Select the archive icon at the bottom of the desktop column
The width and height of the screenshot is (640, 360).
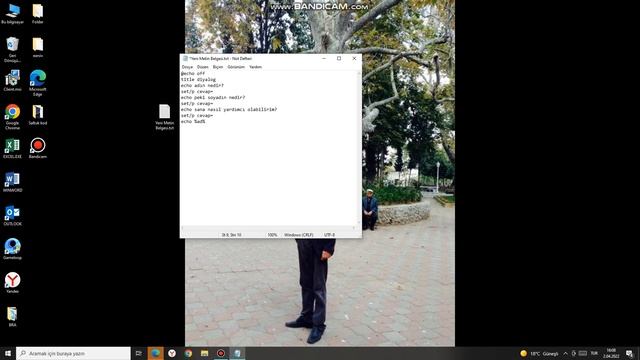pos(12,317)
